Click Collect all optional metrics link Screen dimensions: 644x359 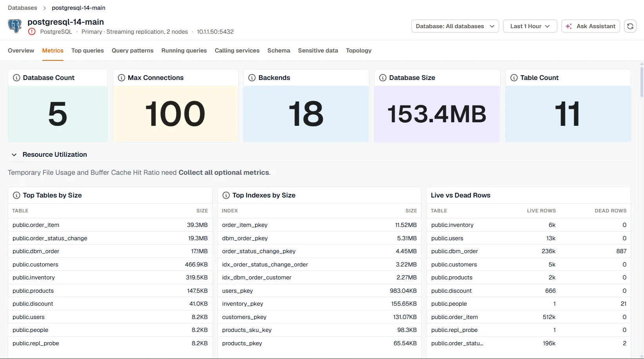pyautogui.click(x=224, y=172)
